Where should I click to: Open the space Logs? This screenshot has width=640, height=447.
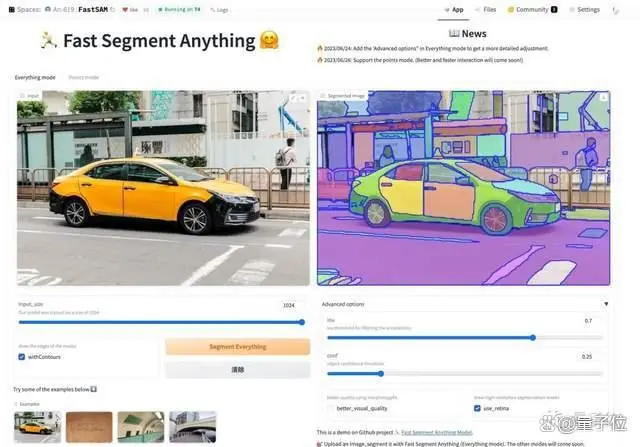(220, 10)
